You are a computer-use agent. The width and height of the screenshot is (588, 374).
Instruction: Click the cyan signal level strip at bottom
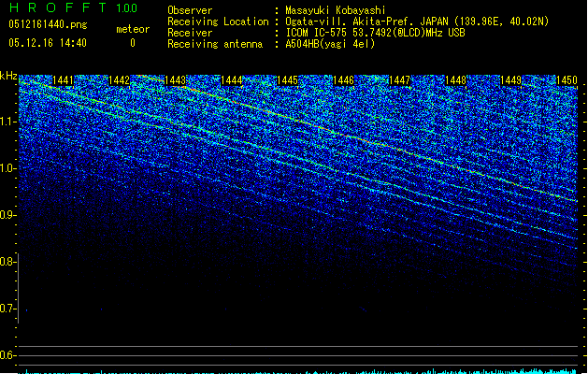[298, 371]
